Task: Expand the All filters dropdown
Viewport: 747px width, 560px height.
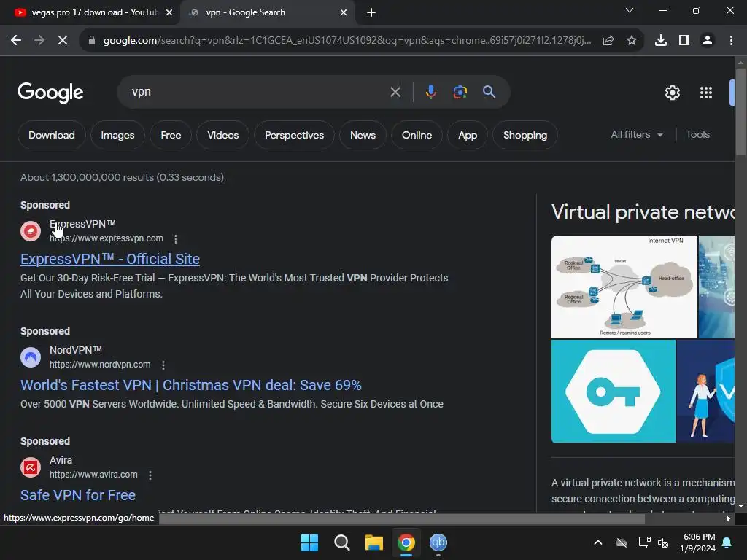Action: click(x=637, y=135)
